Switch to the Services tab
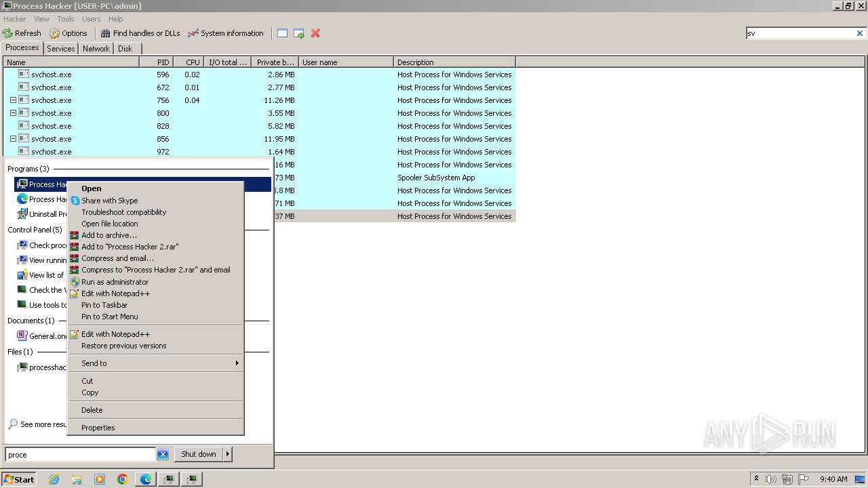This screenshot has width=868, height=488. [61, 49]
